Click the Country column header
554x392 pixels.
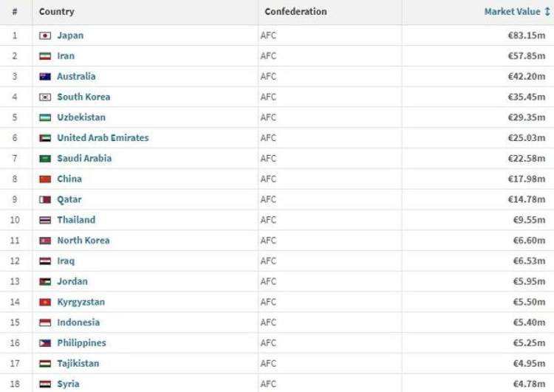[57, 12]
